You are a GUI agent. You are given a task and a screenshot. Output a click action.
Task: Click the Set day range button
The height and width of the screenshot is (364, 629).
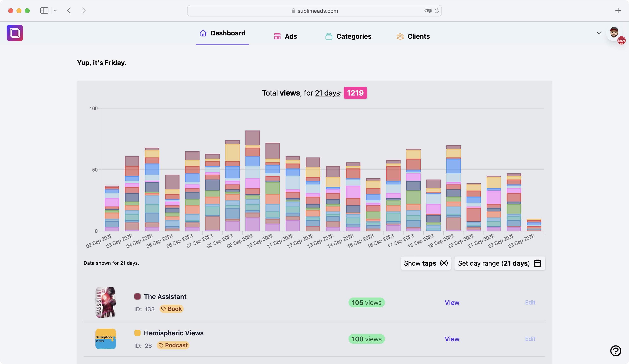500,263
